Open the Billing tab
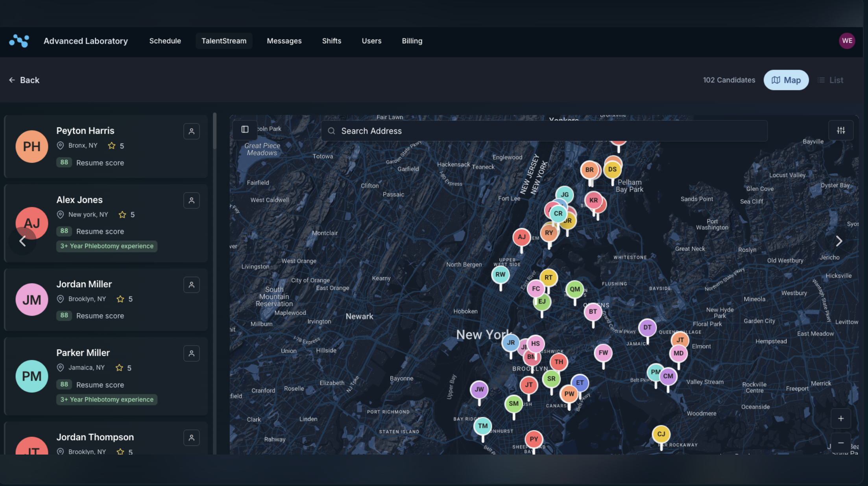Image resolution: width=868 pixels, height=486 pixels. pyautogui.click(x=412, y=41)
